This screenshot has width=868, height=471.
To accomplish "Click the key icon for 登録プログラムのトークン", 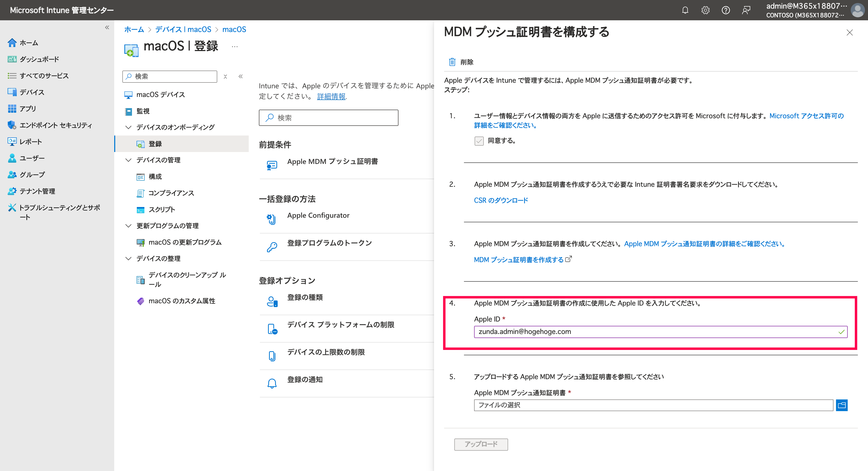I will pyautogui.click(x=272, y=247).
